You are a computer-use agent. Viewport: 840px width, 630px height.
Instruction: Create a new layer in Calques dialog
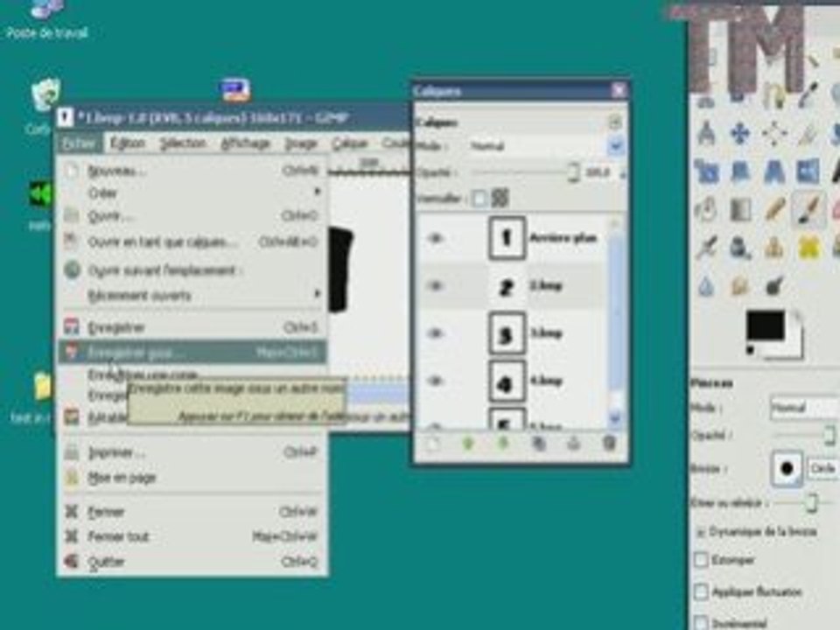pyautogui.click(x=433, y=444)
